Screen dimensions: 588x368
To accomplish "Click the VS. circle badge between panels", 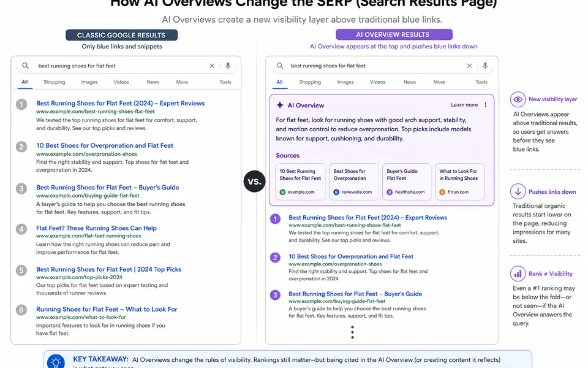I will tap(255, 182).
